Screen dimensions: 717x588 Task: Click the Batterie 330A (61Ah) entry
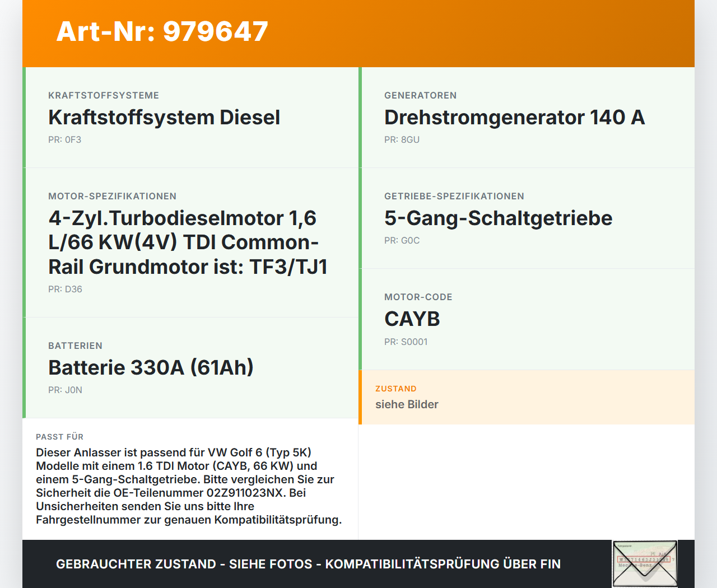[151, 368]
